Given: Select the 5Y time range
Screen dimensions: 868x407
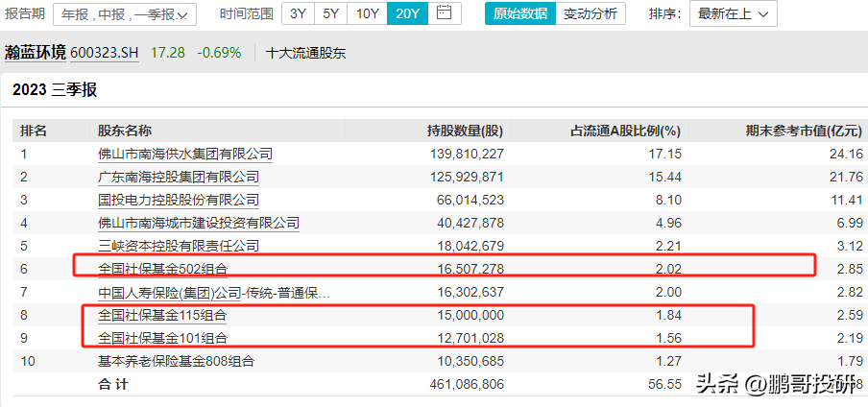Looking at the screenshot, I should 330,13.
